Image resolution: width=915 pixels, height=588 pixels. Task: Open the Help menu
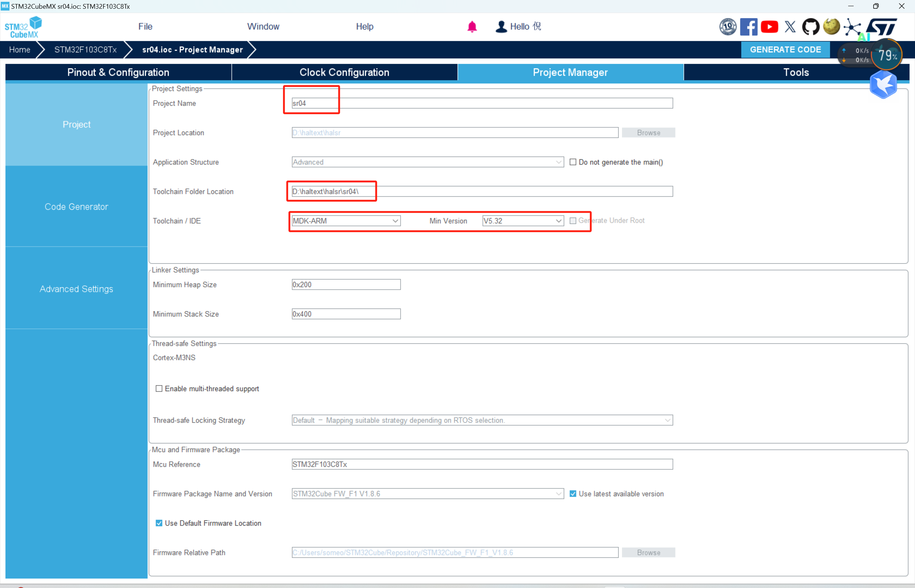point(365,26)
